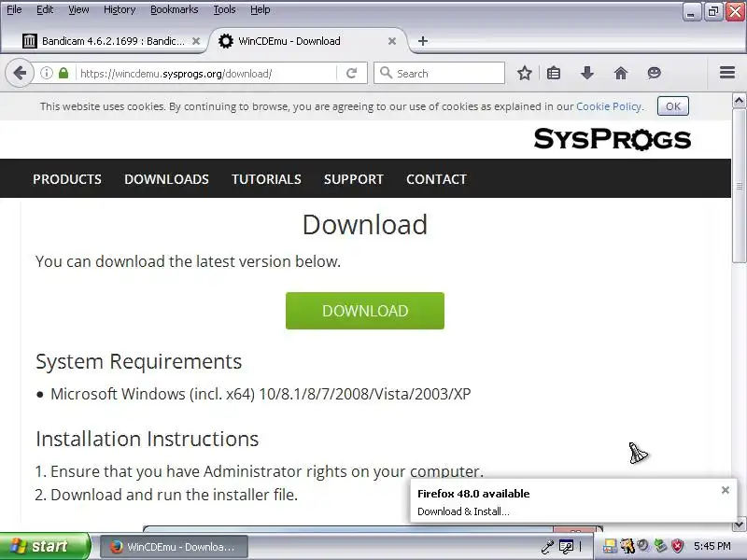Open the Tools menu
Screen dimensions: 747x560
[x=224, y=9]
